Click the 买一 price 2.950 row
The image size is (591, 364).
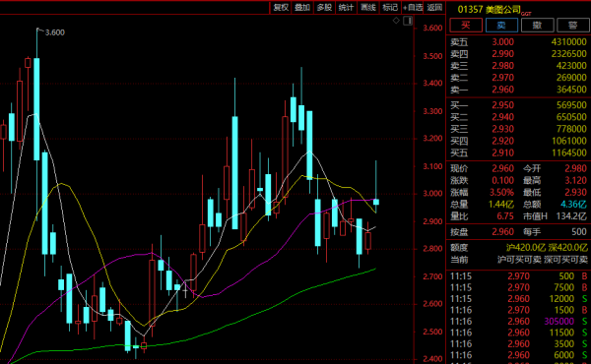point(518,105)
